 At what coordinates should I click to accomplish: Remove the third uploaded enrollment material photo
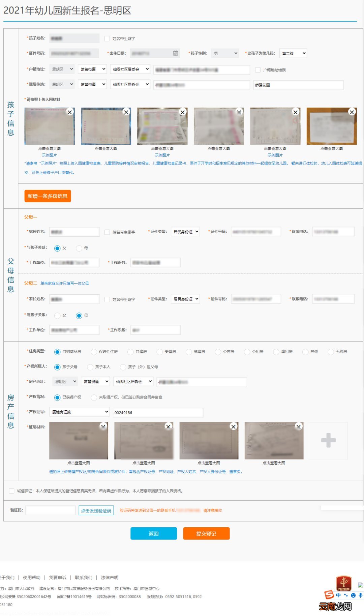coord(183,112)
